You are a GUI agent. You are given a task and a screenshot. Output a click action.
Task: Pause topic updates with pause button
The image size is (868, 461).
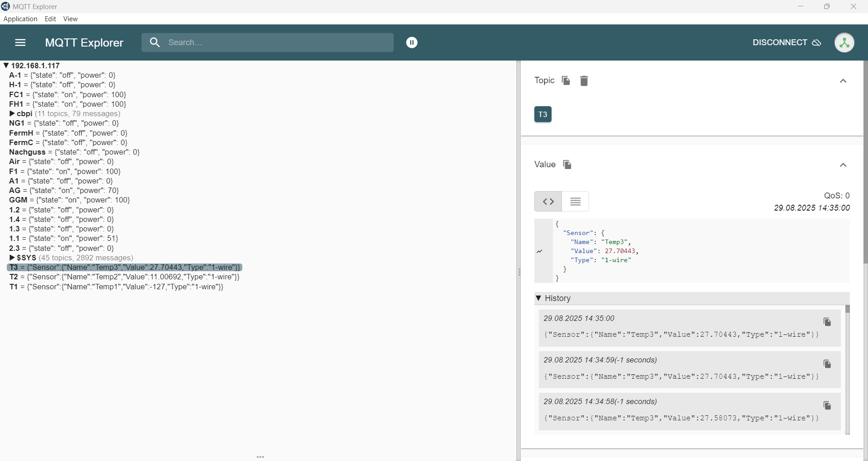pos(411,42)
